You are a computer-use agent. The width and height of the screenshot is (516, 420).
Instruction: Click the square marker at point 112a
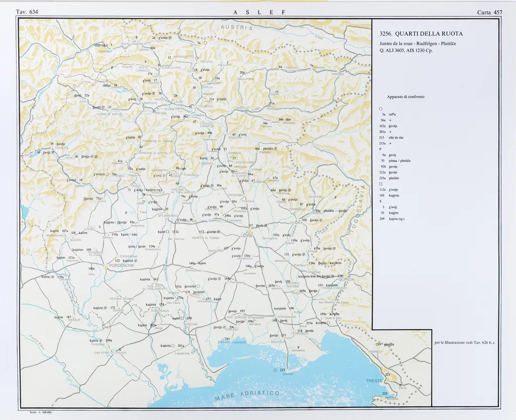(x=168, y=232)
